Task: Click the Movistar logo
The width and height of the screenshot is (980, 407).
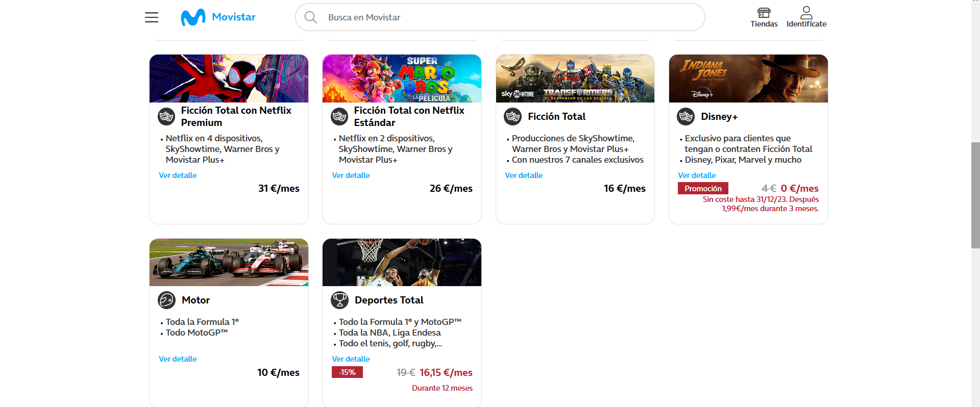Action: [218, 17]
